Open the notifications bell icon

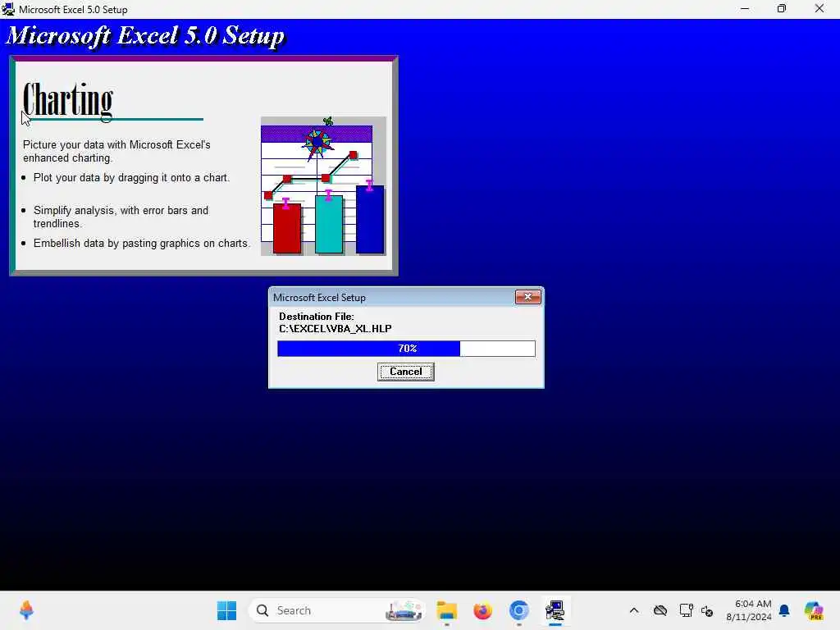coord(784,610)
